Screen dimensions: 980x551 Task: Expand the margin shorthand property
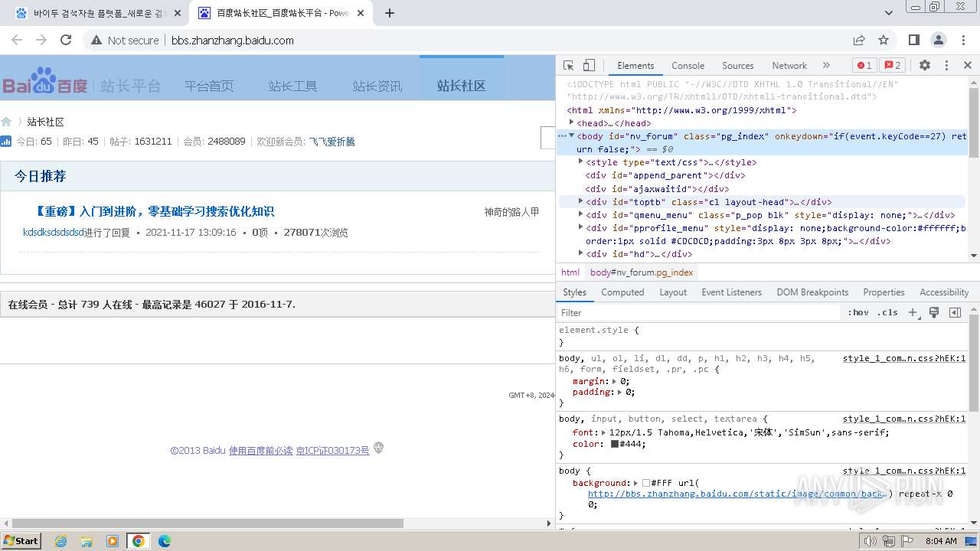coord(614,381)
